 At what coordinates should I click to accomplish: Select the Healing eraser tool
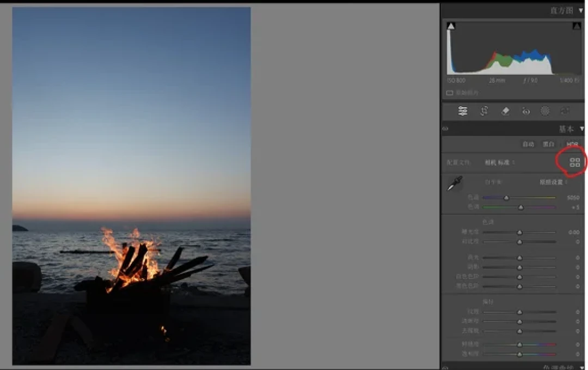click(x=505, y=111)
